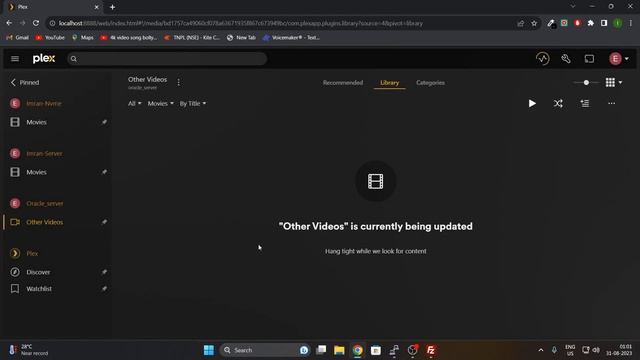The width and height of the screenshot is (640, 360).
Task: Bookmark this page star icon
Action: tap(534, 23)
